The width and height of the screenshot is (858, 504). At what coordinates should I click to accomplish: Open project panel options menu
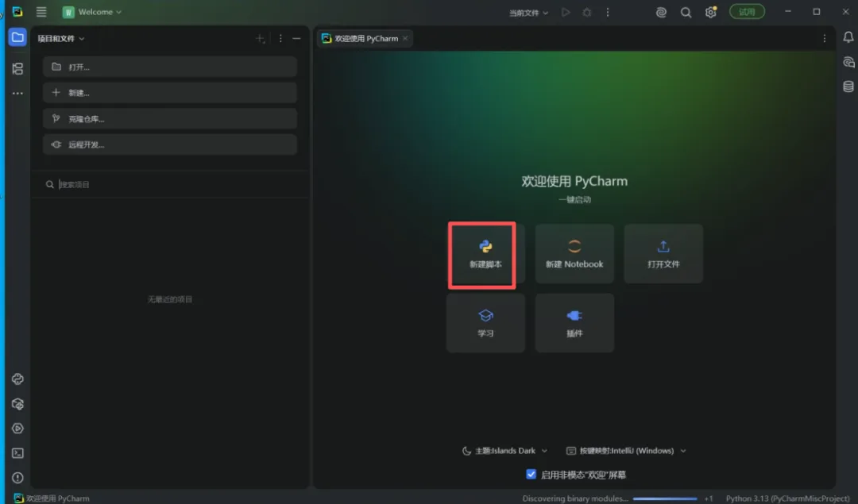[x=280, y=38]
